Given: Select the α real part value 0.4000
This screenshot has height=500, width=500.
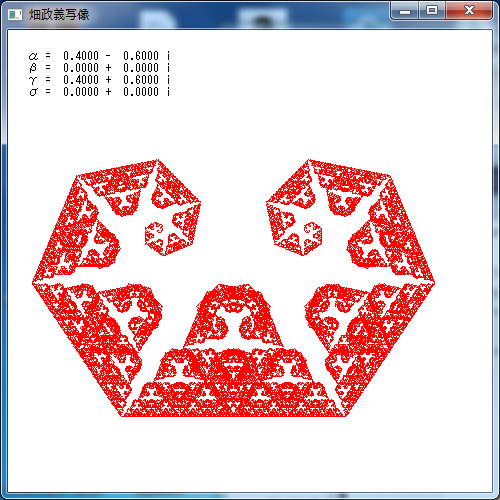Looking at the screenshot, I should click(x=81, y=56).
